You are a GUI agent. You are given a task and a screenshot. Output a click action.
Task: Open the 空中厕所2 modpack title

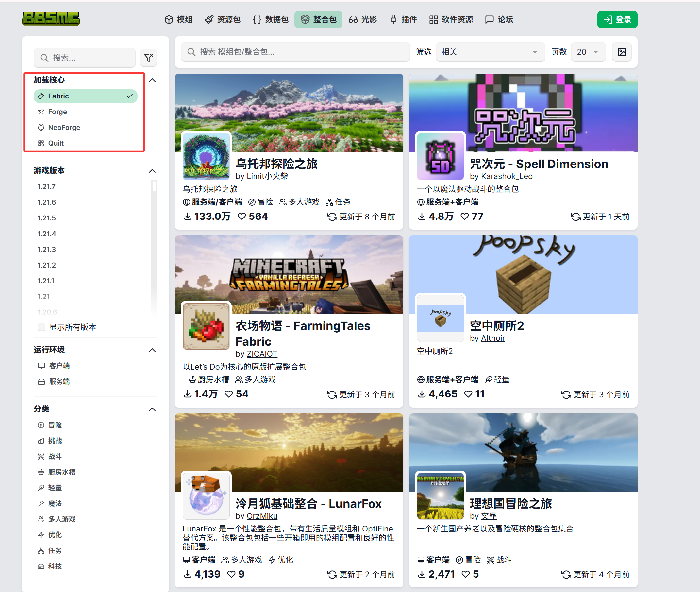point(497,326)
